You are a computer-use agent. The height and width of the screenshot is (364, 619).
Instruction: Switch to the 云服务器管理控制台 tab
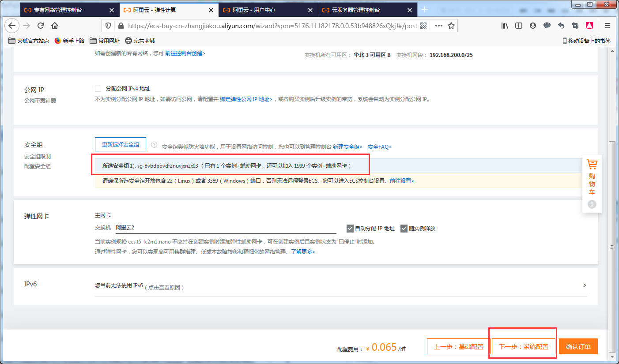click(362, 9)
